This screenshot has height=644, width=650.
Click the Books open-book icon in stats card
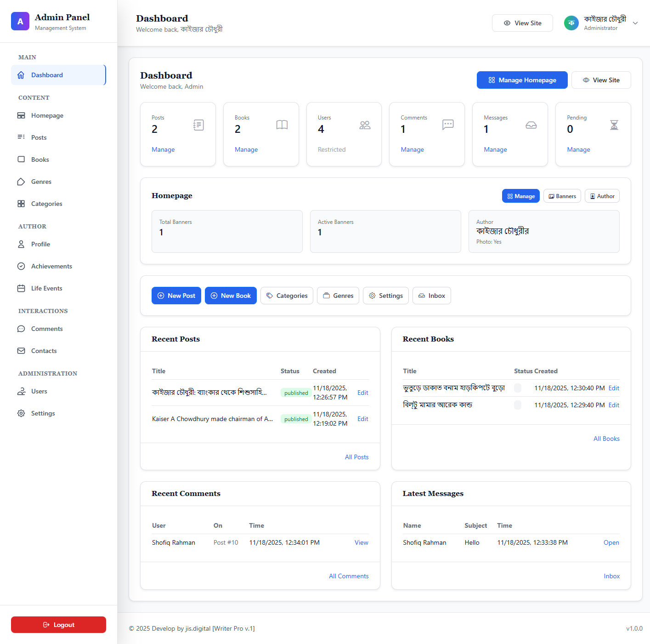coord(282,125)
